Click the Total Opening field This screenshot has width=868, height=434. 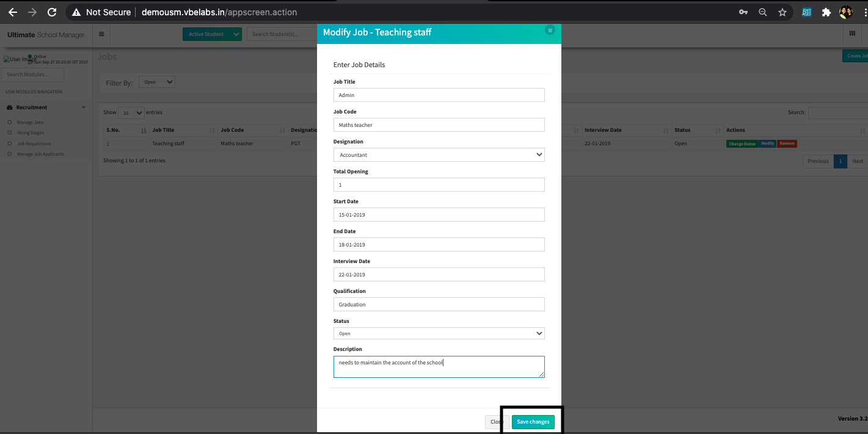click(439, 185)
